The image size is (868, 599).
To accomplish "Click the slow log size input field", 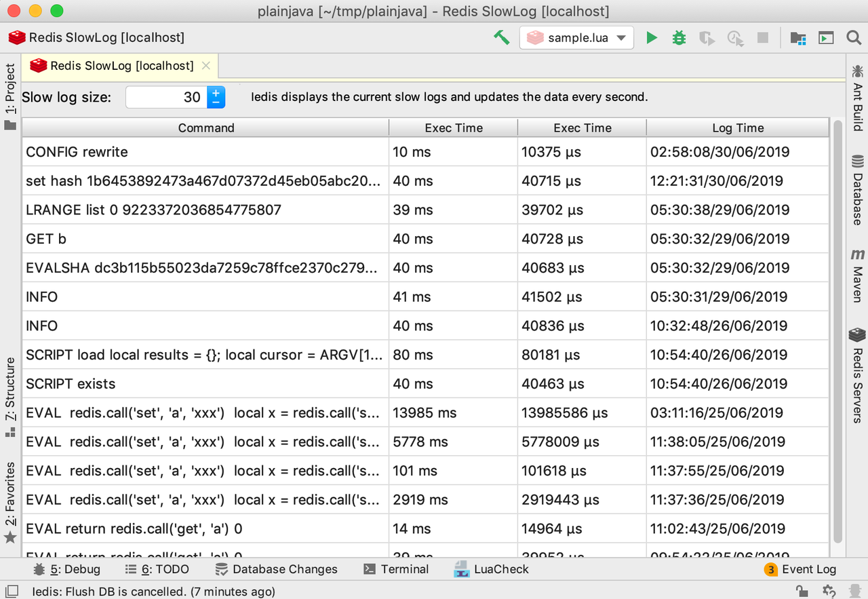I will point(165,97).
